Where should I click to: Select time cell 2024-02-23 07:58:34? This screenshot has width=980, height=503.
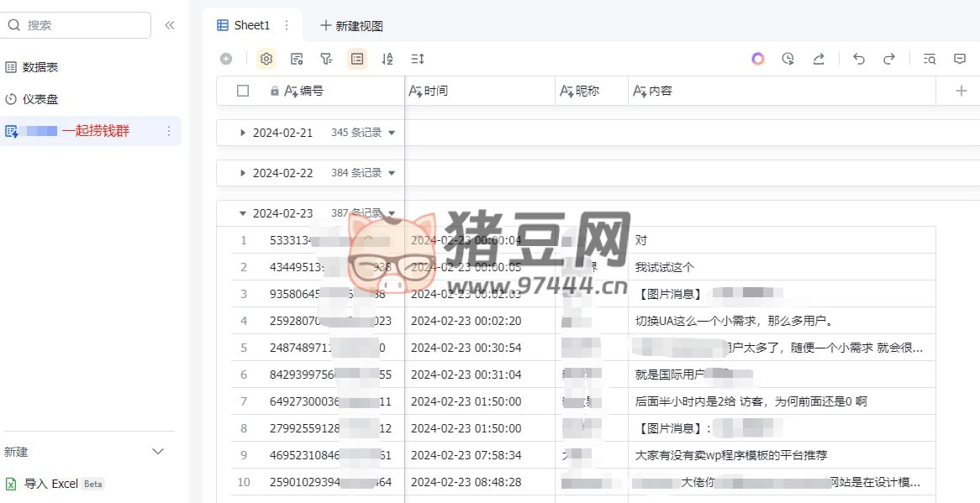(x=480, y=455)
